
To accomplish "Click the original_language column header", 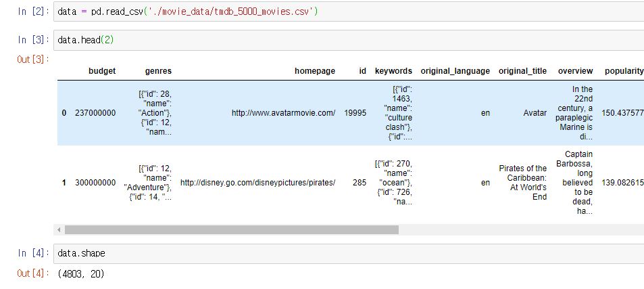I will click(455, 70).
